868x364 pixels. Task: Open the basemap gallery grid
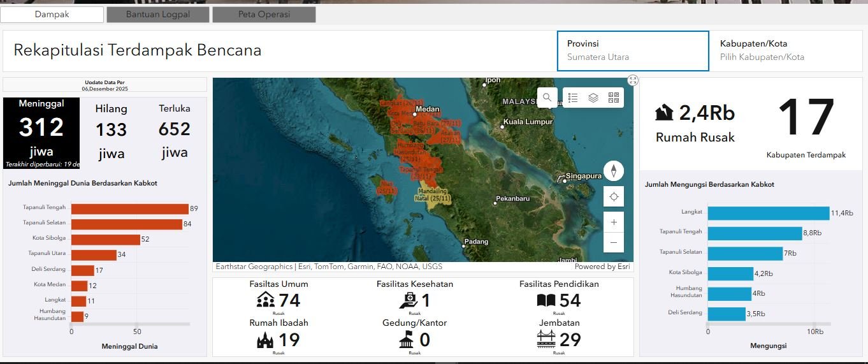(614, 98)
